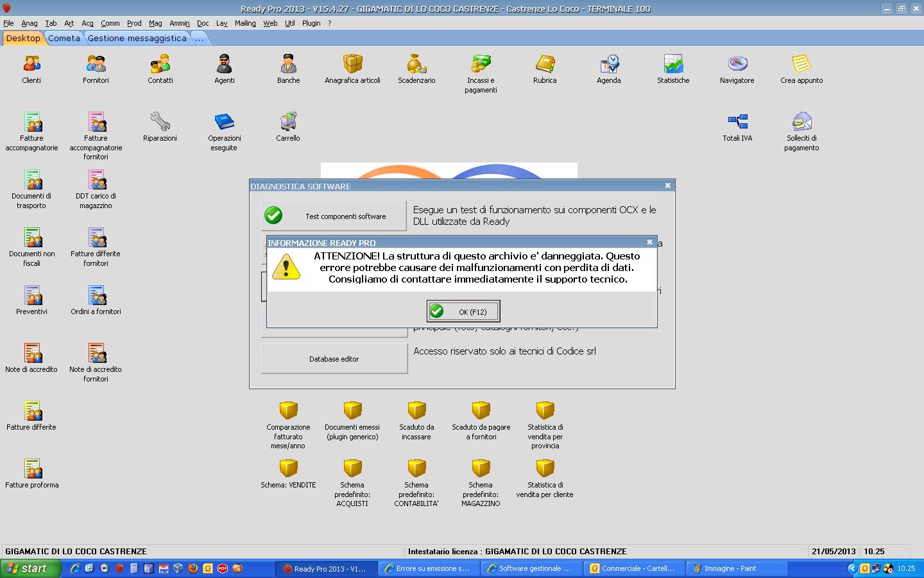
Task: Open the Rubrica icon
Action: (x=545, y=64)
